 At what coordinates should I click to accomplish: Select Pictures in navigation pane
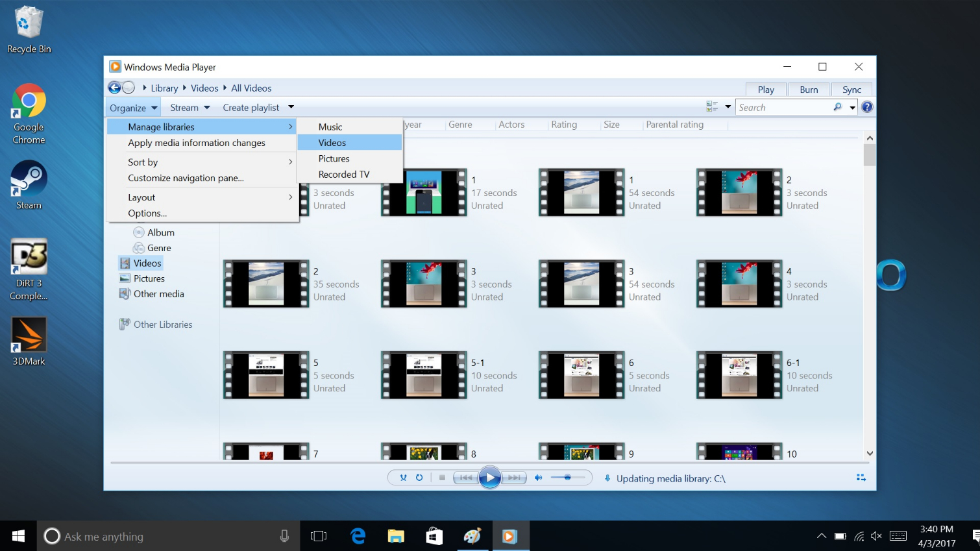(x=142, y=278)
